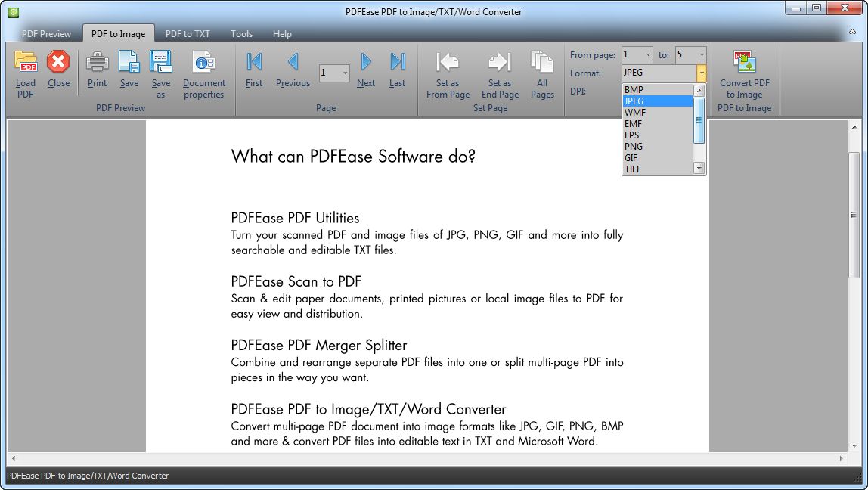Click horizontal scroll right arrow
Screen dimensions: 868x490
click(x=841, y=458)
